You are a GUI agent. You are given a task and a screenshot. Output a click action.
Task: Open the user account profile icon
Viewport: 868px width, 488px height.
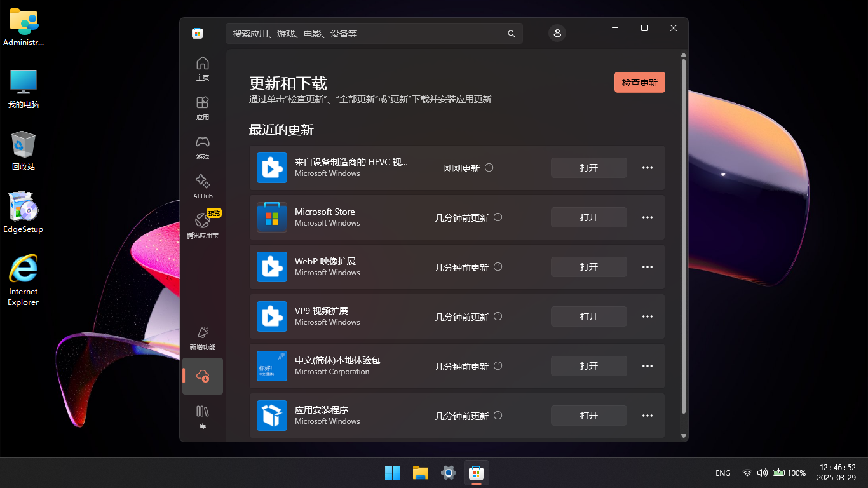coord(557,33)
